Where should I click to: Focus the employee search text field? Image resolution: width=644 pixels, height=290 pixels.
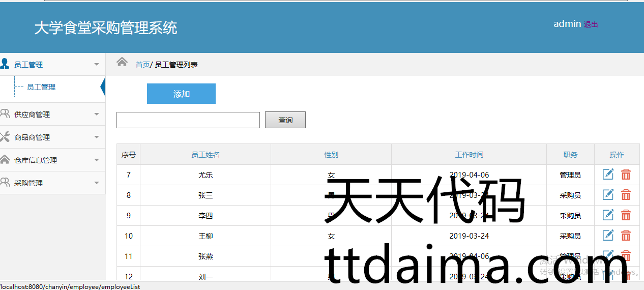(188, 120)
